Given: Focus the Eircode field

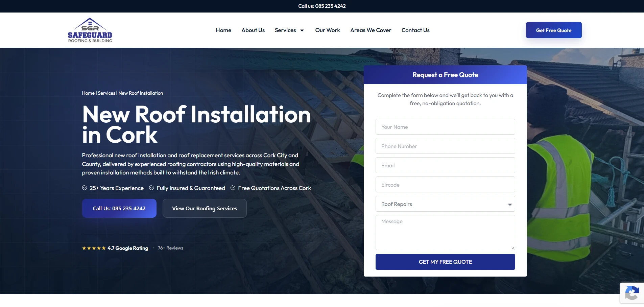Looking at the screenshot, I should click(445, 185).
